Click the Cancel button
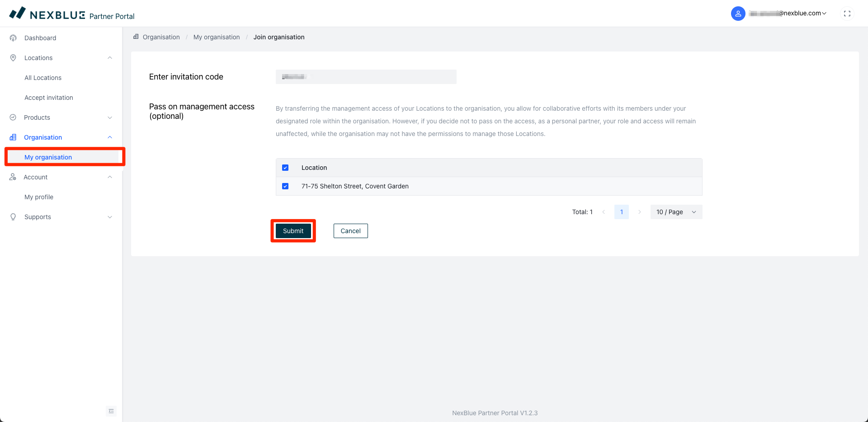 point(350,231)
